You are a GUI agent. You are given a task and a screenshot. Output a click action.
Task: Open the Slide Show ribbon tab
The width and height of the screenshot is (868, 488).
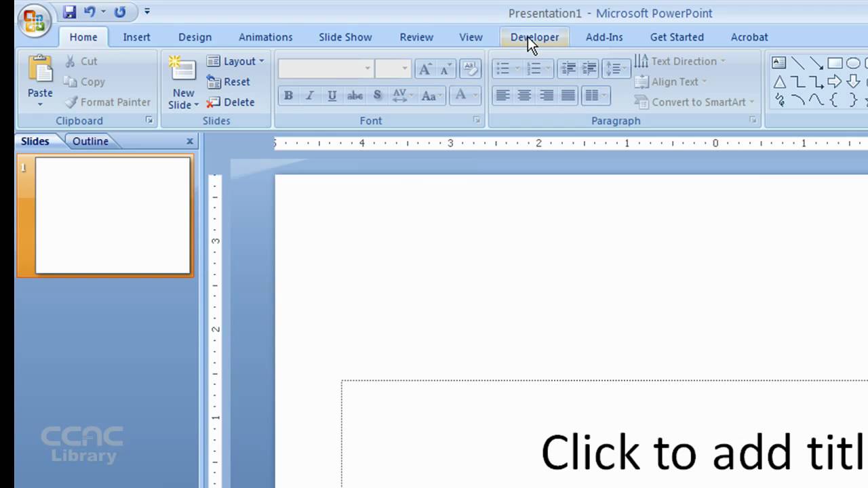pyautogui.click(x=345, y=37)
